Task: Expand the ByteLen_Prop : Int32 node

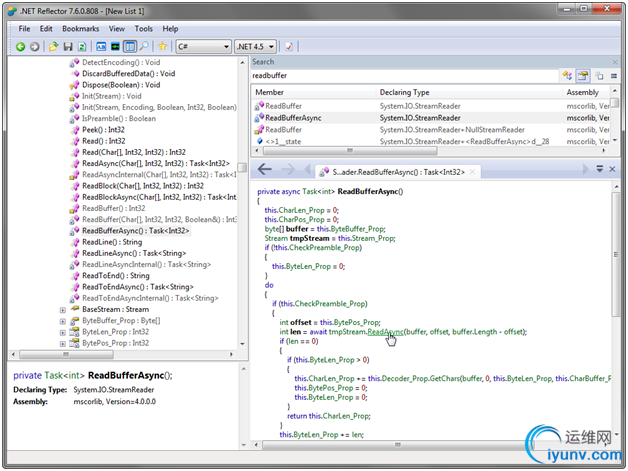Action: 62,332
